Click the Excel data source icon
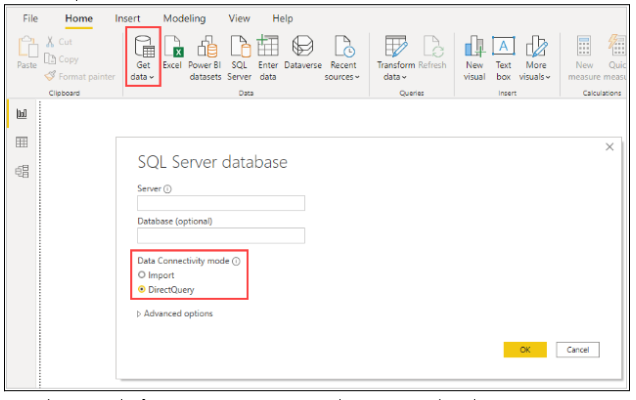Screen dimensions: 636x400 pos(172,55)
